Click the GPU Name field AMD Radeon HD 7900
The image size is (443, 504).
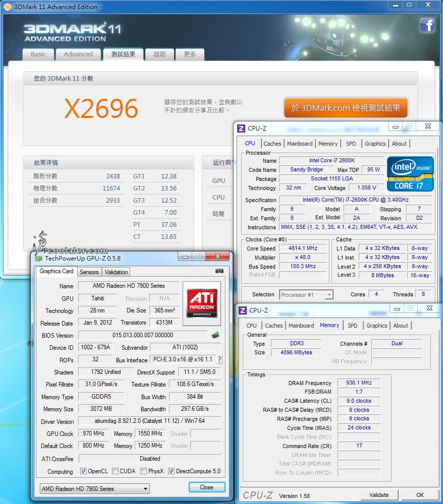click(129, 286)
